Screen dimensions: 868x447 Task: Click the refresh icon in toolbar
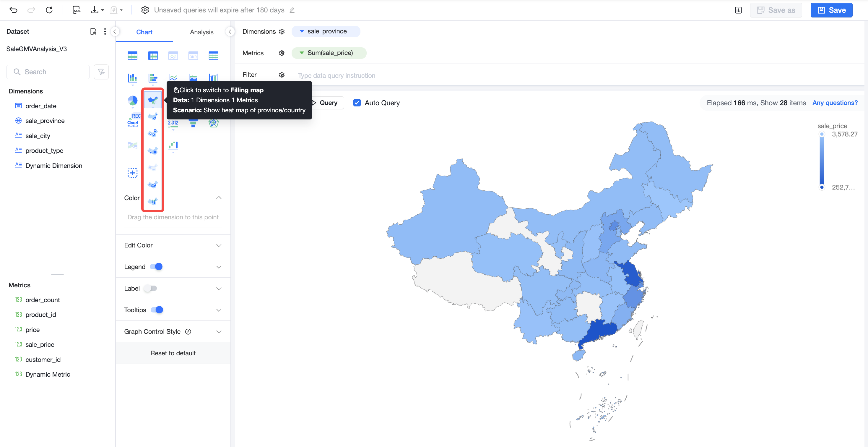pos(49,10)
